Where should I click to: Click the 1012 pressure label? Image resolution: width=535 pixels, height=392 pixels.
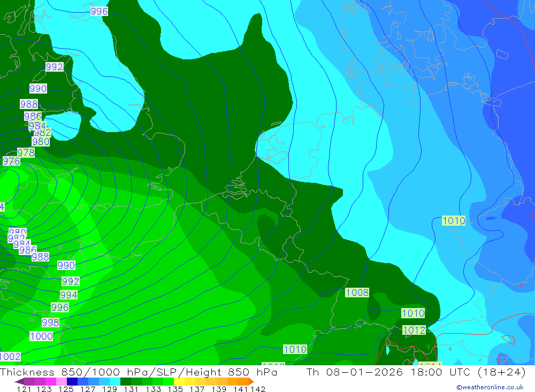click(414, 330)
